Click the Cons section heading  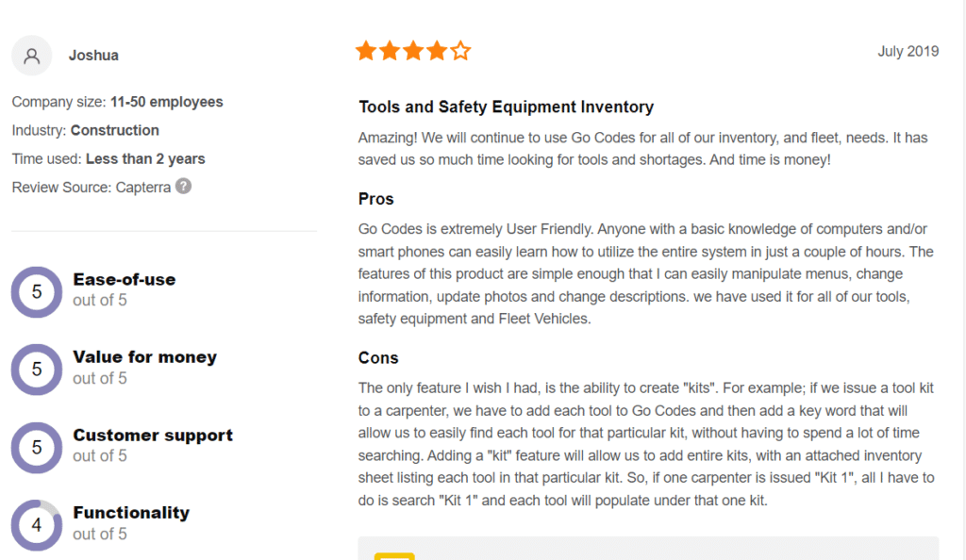click(378, 358)
